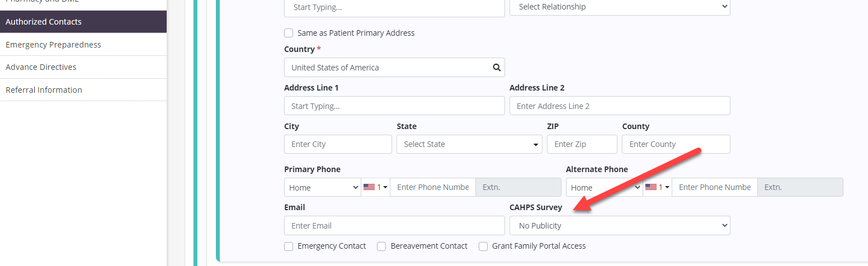
Task: Open Referral Information in the sidebar
Action: 44,90
